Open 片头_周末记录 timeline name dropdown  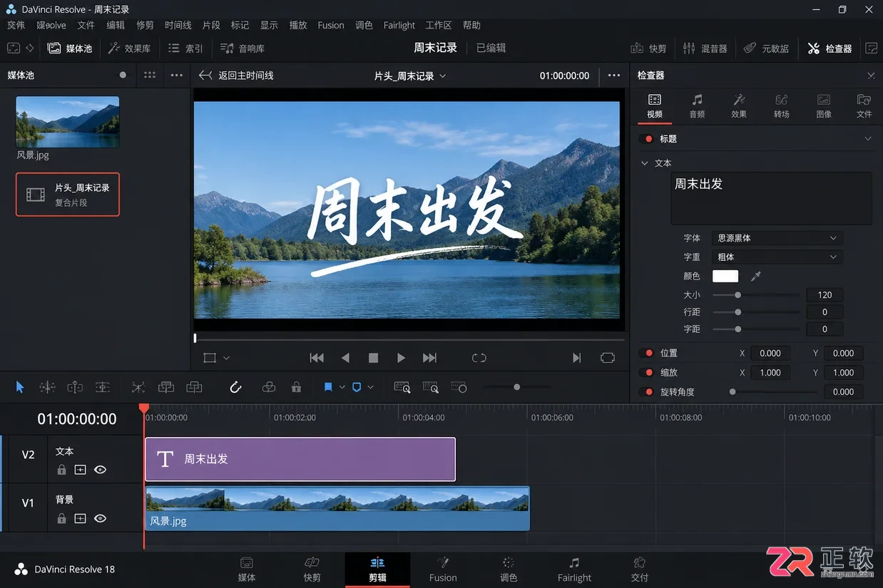tap(410, 76)
